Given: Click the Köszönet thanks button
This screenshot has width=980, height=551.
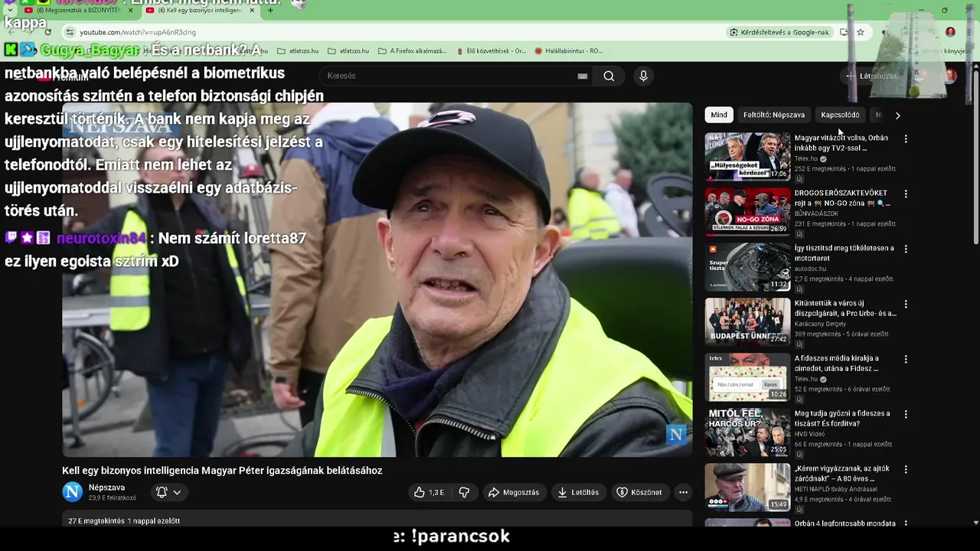Looking at the screenshot, I should 639,492.
